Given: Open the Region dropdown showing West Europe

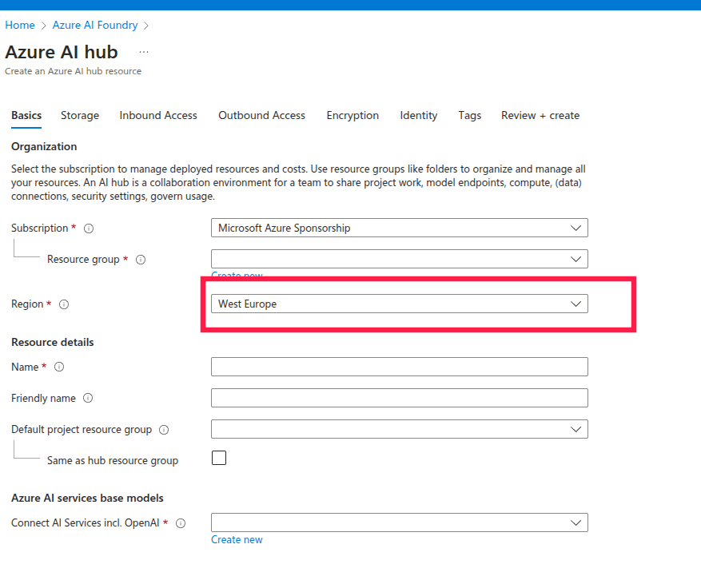Looking at the screenshot, I should point(399,304).
